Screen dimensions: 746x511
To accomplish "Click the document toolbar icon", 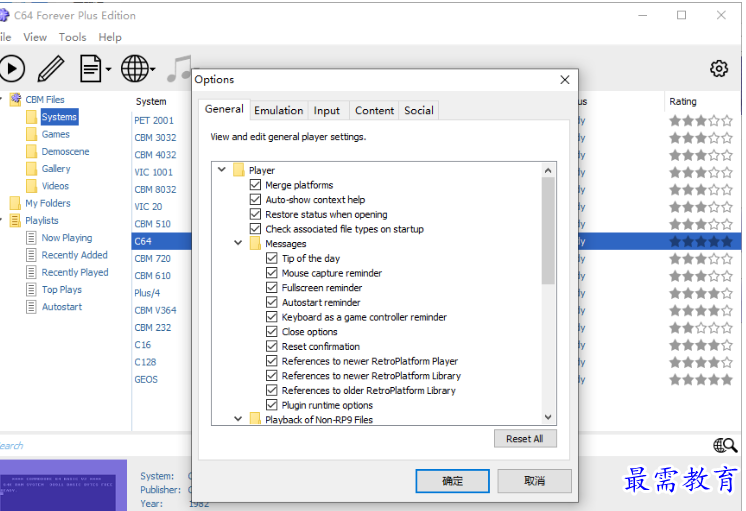I will point(90,69).
